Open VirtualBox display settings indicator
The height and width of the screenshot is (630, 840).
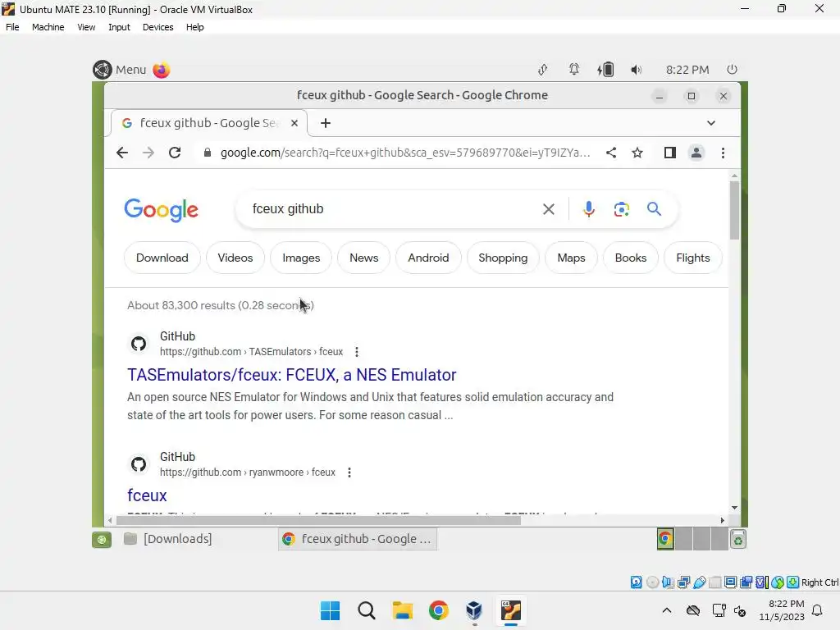[730, 582]
